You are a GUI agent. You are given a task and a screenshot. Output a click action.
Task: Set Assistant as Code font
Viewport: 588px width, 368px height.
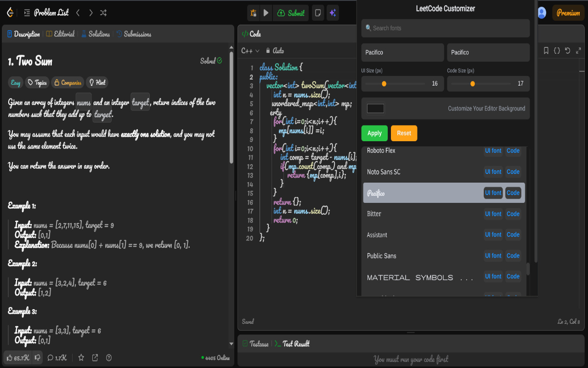pos(513,235)
